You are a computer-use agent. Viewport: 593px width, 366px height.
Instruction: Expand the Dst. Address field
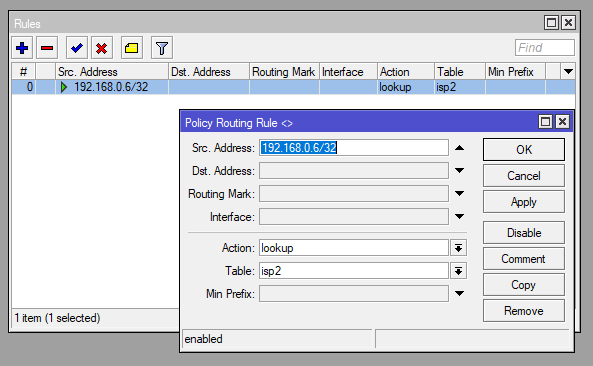(459, 171)
